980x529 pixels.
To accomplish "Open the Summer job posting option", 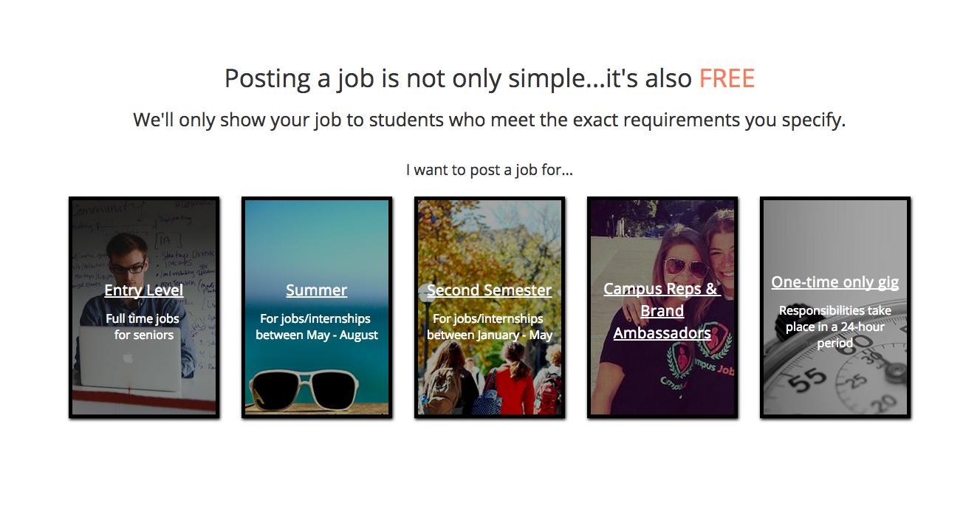I will [x=316, y=290].
